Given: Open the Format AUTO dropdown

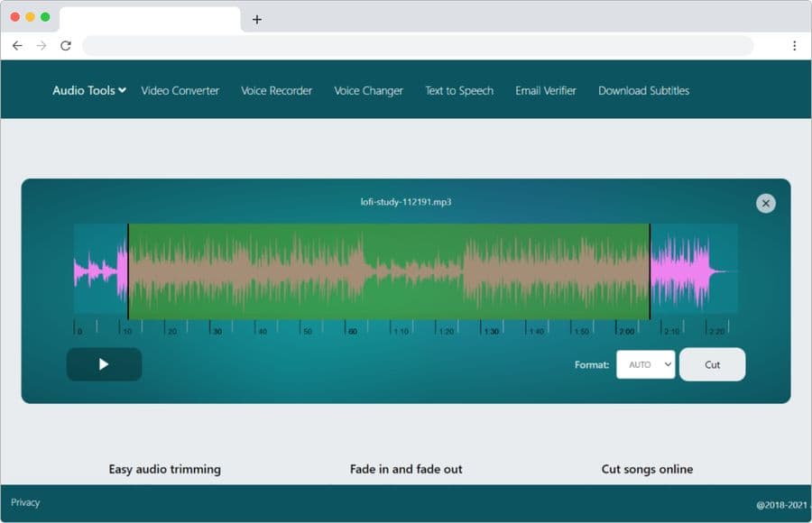Looking at the screenshot, I should 645,364.
